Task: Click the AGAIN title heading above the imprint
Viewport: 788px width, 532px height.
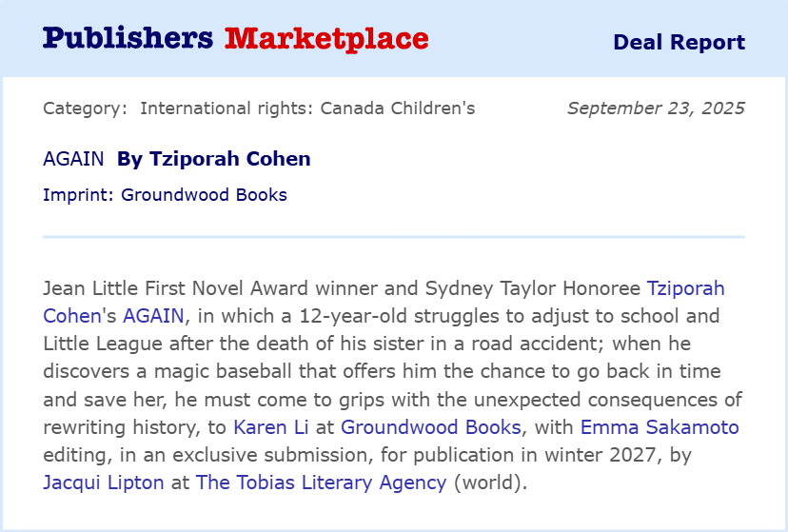Action: tap(73, 159)
